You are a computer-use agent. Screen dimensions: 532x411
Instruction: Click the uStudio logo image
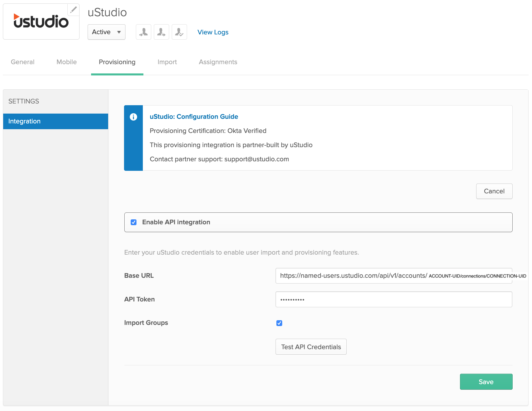tap(41, 21)
